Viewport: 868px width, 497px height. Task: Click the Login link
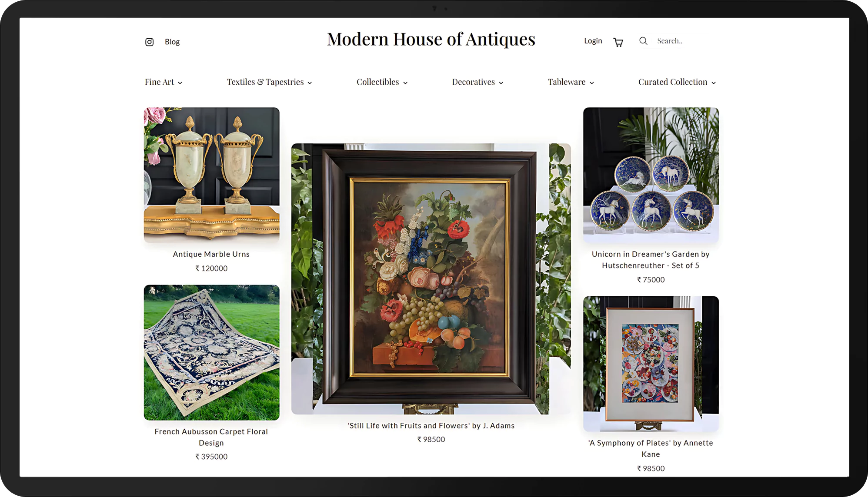click(593, 41)
